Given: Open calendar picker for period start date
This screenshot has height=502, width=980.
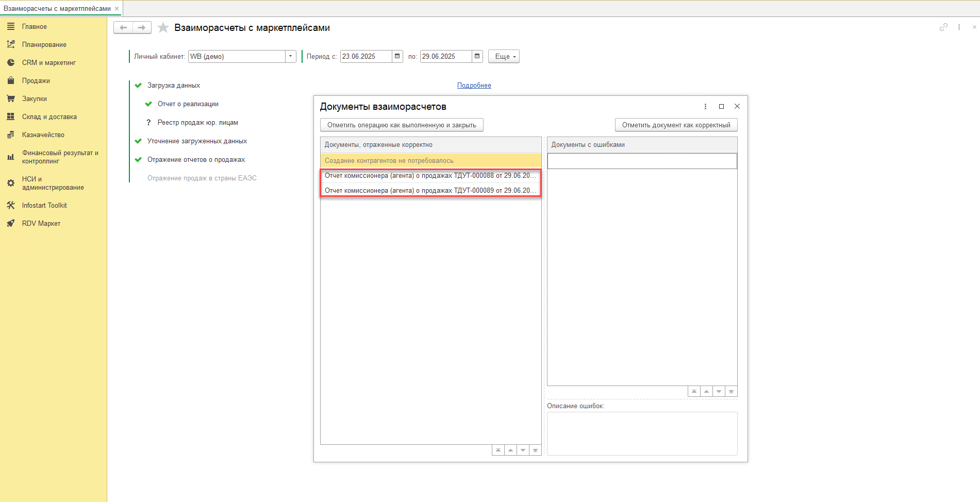Looking at the screenshot, I should 397,56.
